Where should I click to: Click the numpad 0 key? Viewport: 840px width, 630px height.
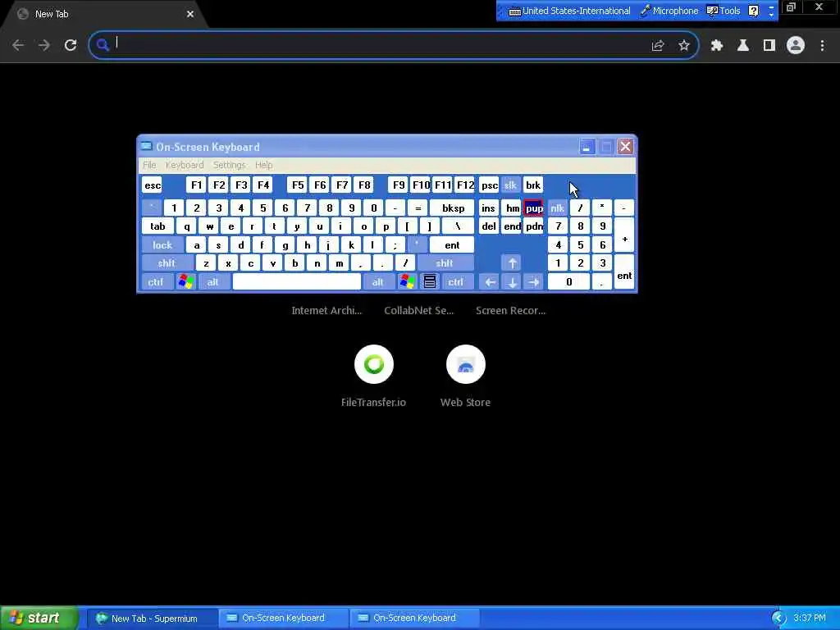pyautogui.click(x=569, y=282)
